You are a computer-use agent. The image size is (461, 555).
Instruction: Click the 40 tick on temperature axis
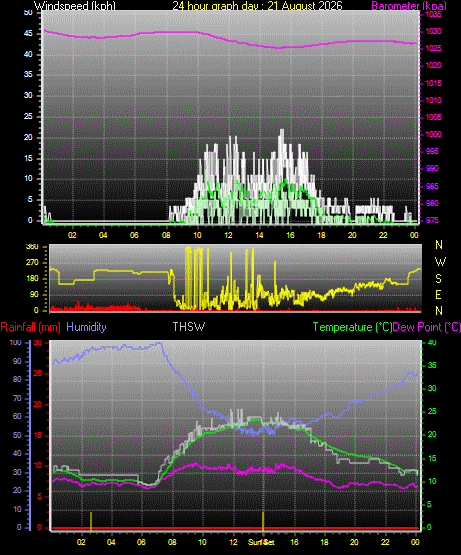[x=432, y=343]
